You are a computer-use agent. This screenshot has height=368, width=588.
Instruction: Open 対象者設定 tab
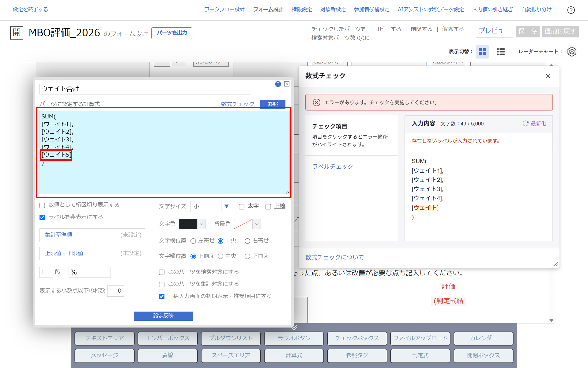333,10
